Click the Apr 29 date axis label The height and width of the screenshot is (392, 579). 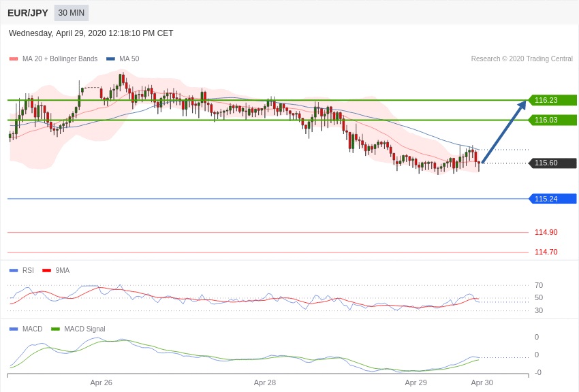pos(416,382)
